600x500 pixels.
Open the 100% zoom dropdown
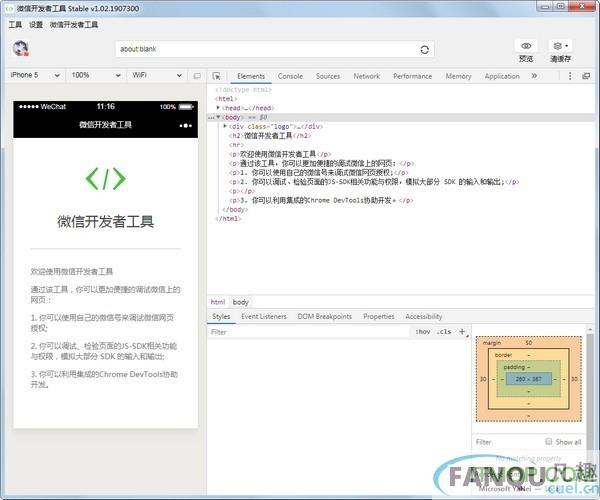96,75
